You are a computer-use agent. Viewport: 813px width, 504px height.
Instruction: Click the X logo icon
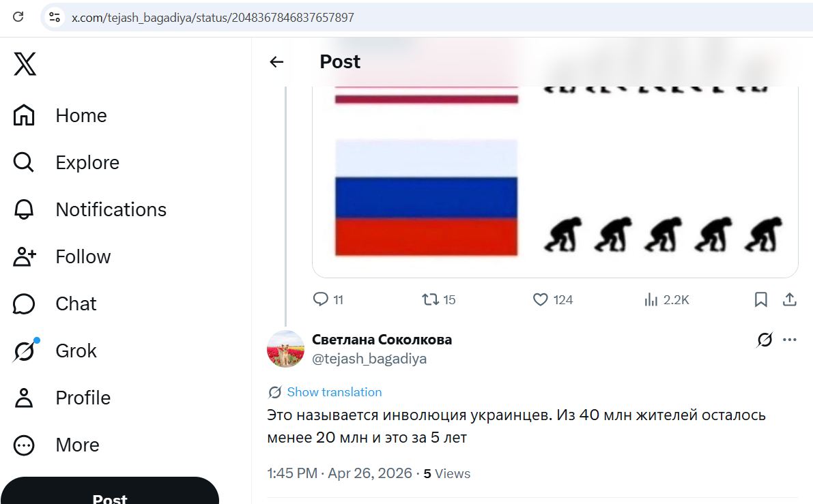pyautogui.click(x=25, y=65)
